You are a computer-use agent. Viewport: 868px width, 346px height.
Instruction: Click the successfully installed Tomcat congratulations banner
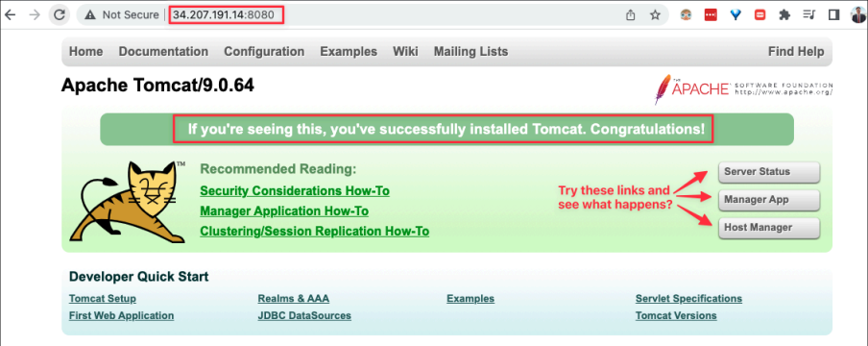(446, 129)
